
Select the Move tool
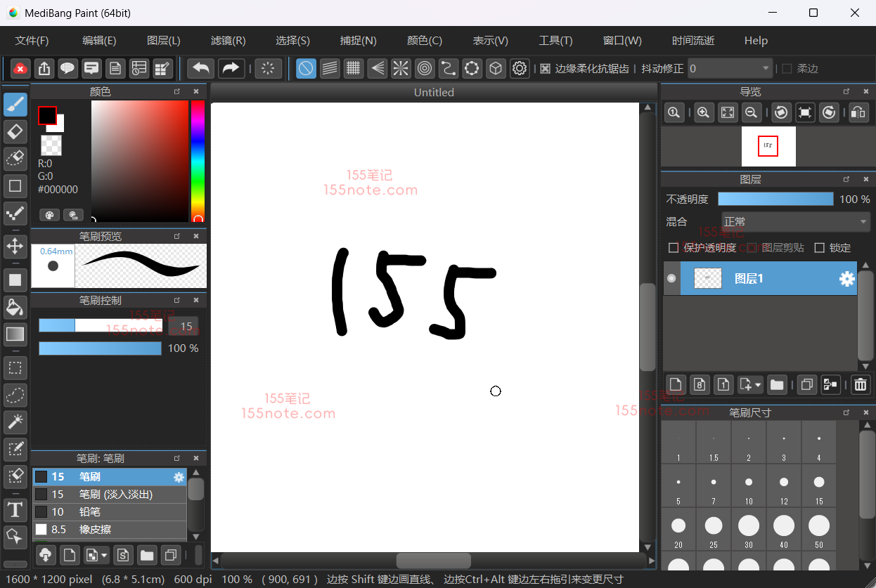tap(15, 246)
